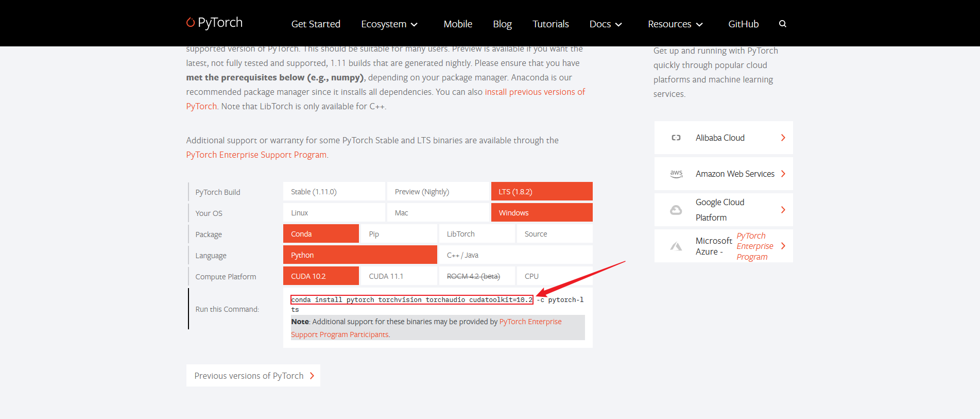Screen dimensions: 980x419
Task: Click the Run this Command label
Action: [227, 309]
